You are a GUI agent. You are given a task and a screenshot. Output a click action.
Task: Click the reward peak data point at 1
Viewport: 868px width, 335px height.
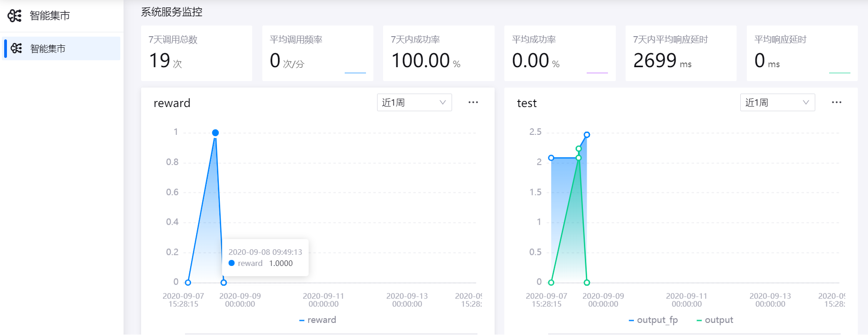[x=215, y=133]
